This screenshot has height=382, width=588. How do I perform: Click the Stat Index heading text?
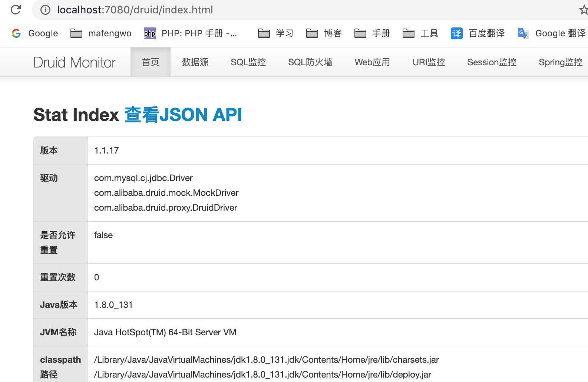pyautogui.click(x=76, y=115)
